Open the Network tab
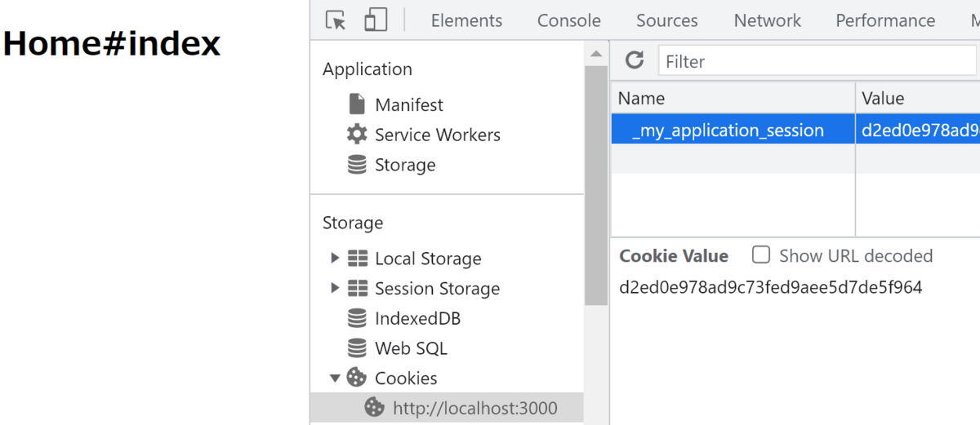 click(x=767, y=20)
